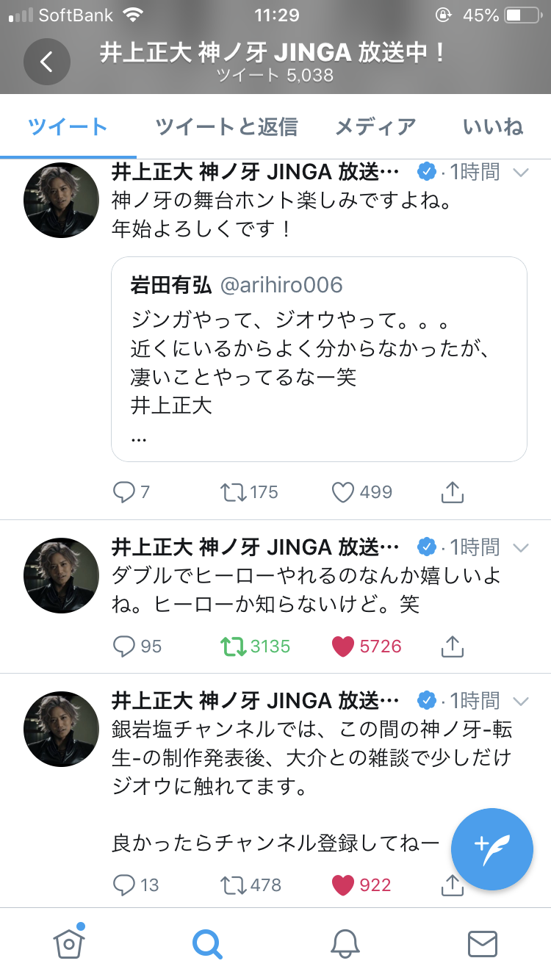This screenshot has height=980, width=551.
Task: Switch to the ツイートと返信 tab
Action: pyautogui.click(x=226, y=127)
